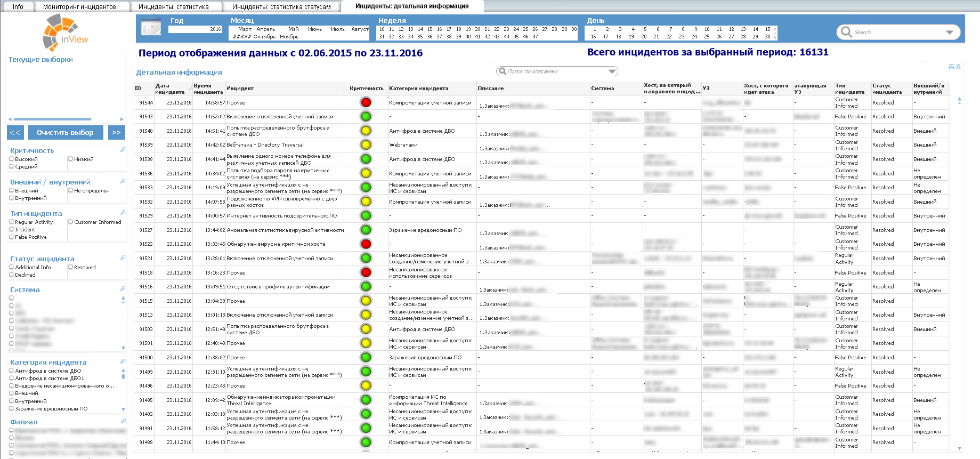Open search for the Тип инцидента filter
This screenshot has height=459, width=980.
[x=123, y=213]
